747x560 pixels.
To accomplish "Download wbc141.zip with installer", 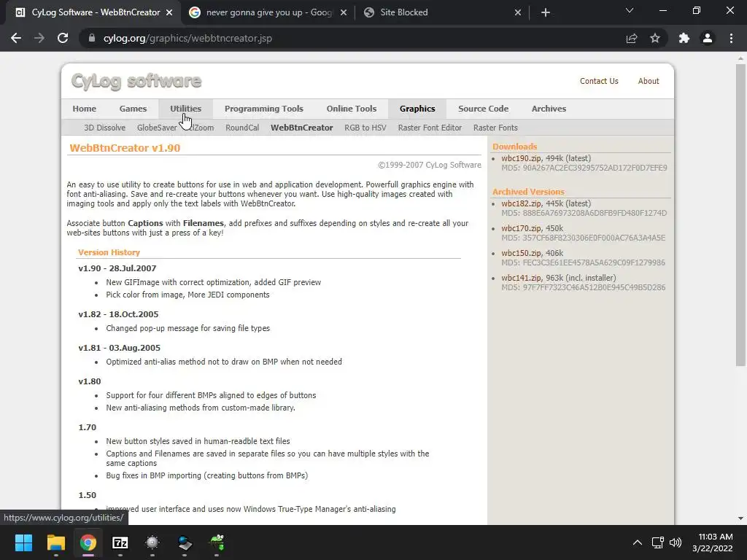I will click(522, 278).
